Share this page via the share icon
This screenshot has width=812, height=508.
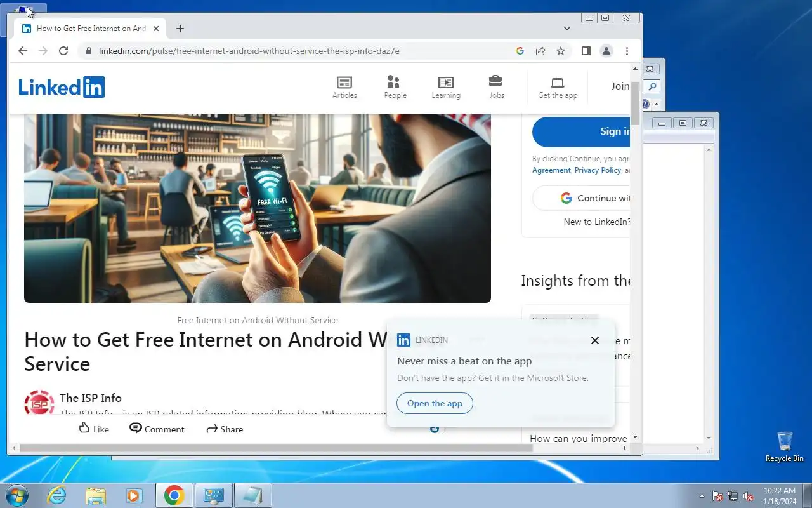pos(540,51)
